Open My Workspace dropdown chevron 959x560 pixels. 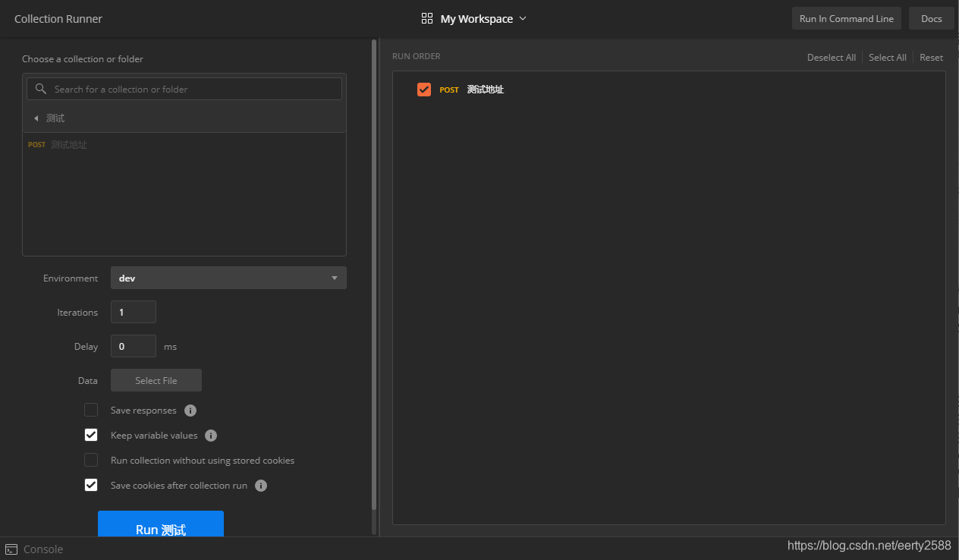523,18
